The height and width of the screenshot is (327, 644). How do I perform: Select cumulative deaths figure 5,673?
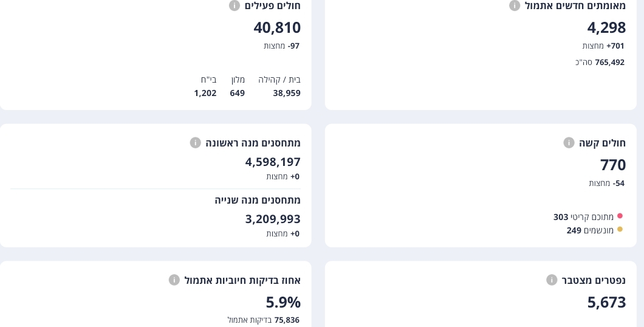tap(606, 302)
